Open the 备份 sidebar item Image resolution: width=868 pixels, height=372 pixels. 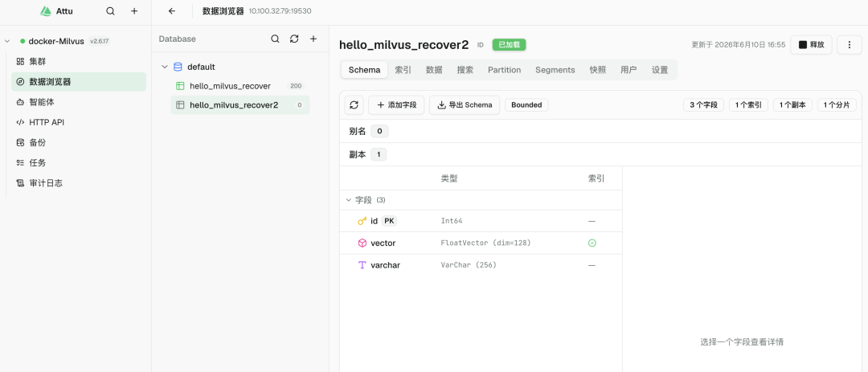coord(79,142)
